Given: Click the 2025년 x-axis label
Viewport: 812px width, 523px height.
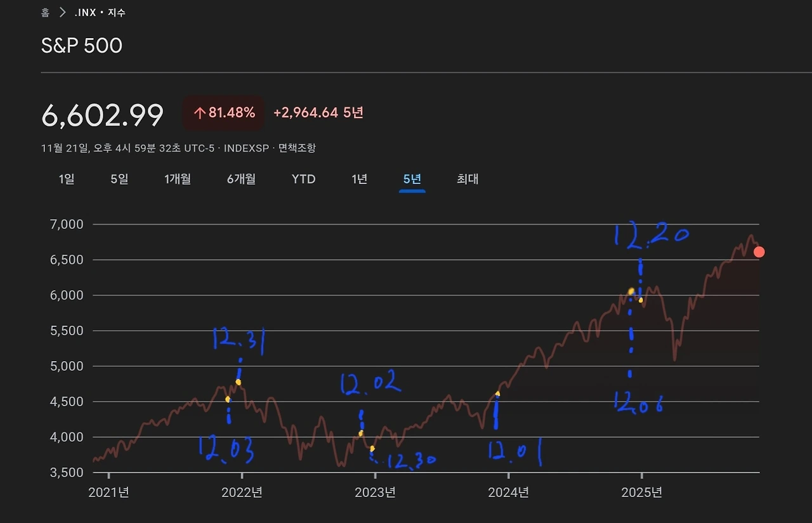Looking at the screenshot, I should (x=642, y=492).
